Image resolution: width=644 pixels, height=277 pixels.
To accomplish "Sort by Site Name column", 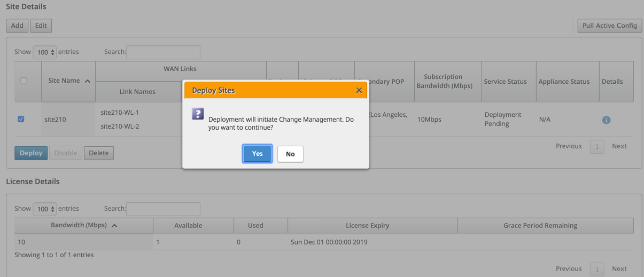I will [x=68, y=81].
